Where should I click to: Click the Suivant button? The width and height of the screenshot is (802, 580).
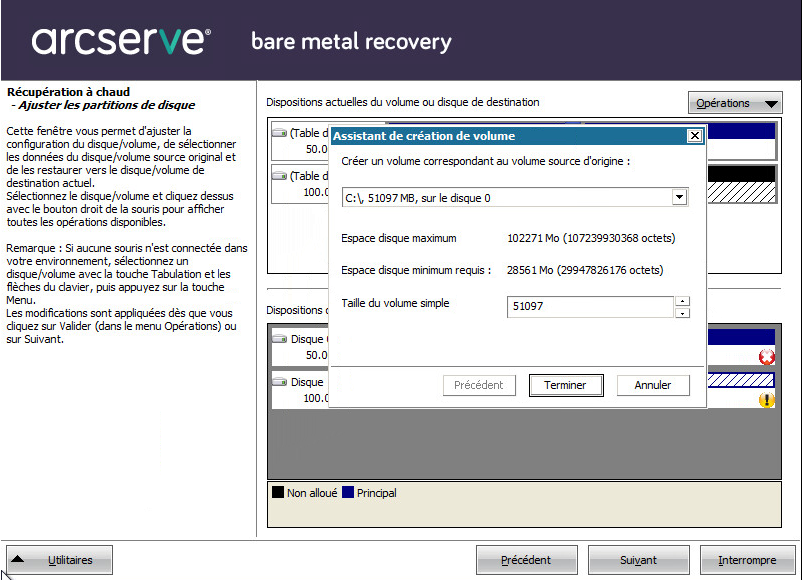[638, 560]
